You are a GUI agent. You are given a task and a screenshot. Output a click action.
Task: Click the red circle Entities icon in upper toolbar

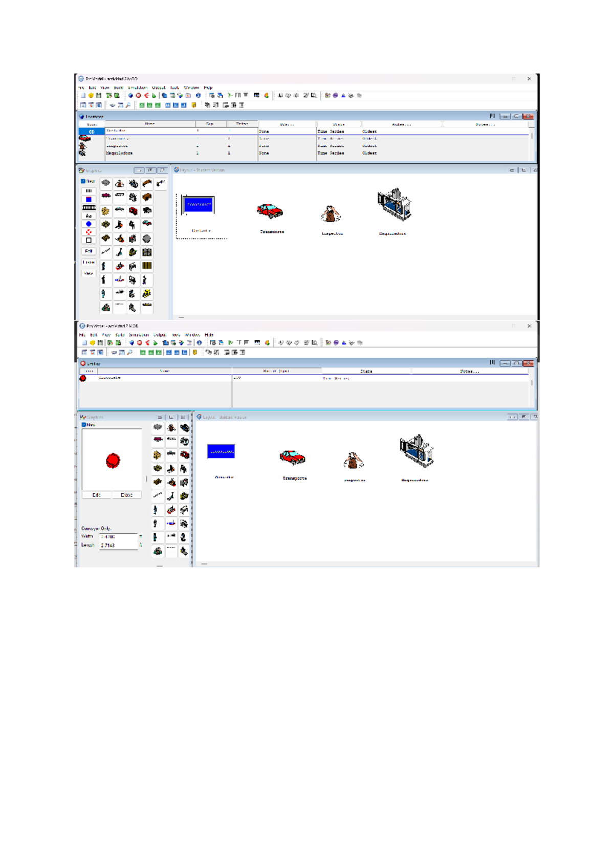pos(138,95)
